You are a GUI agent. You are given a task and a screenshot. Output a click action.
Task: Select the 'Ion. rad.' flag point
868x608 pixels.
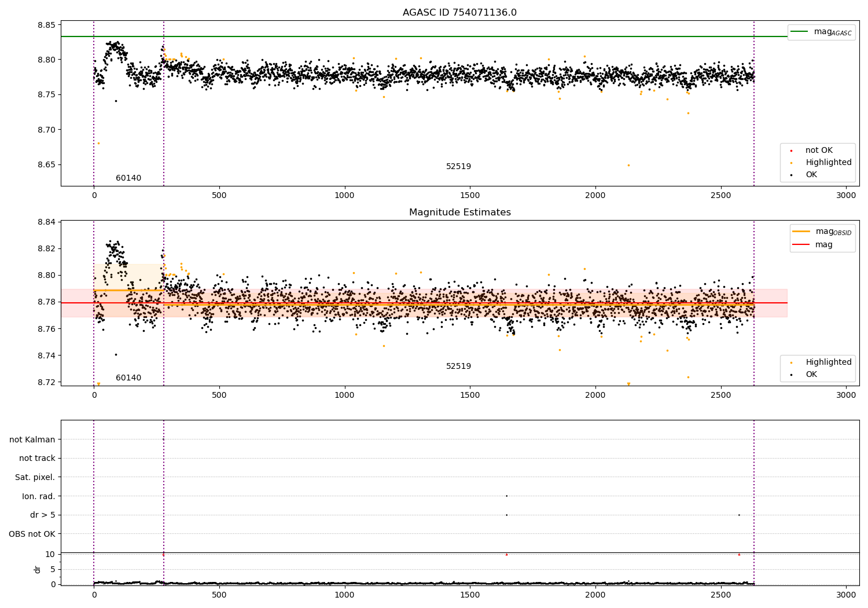point(506,496)
